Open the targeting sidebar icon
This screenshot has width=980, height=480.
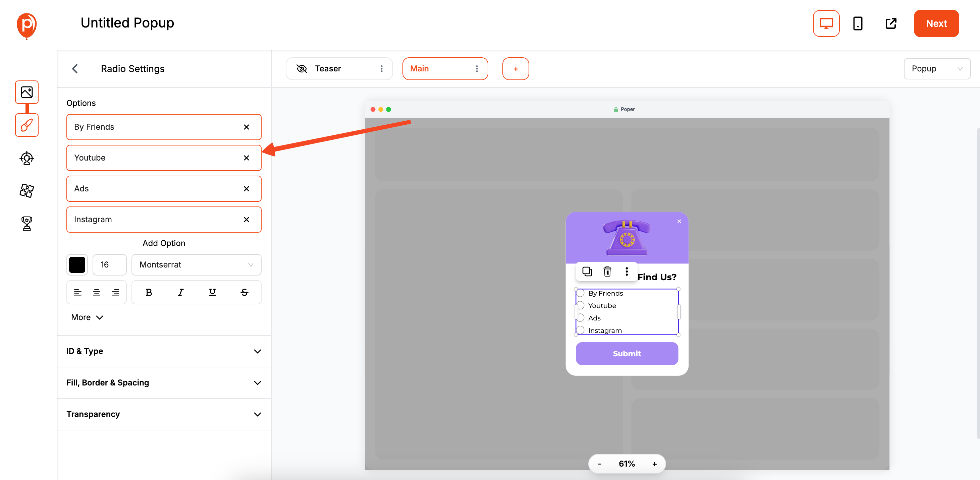pyautogui.click(x=26, y=158)
